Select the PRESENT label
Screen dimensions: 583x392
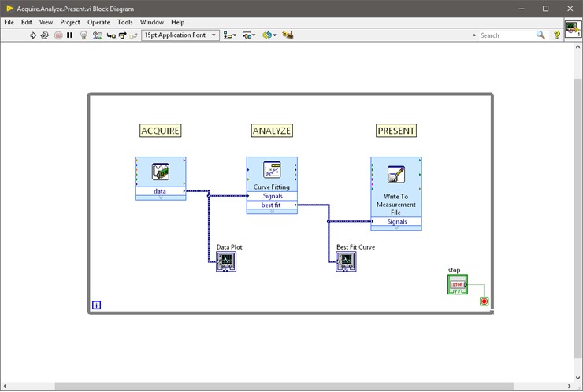point(396,131)
